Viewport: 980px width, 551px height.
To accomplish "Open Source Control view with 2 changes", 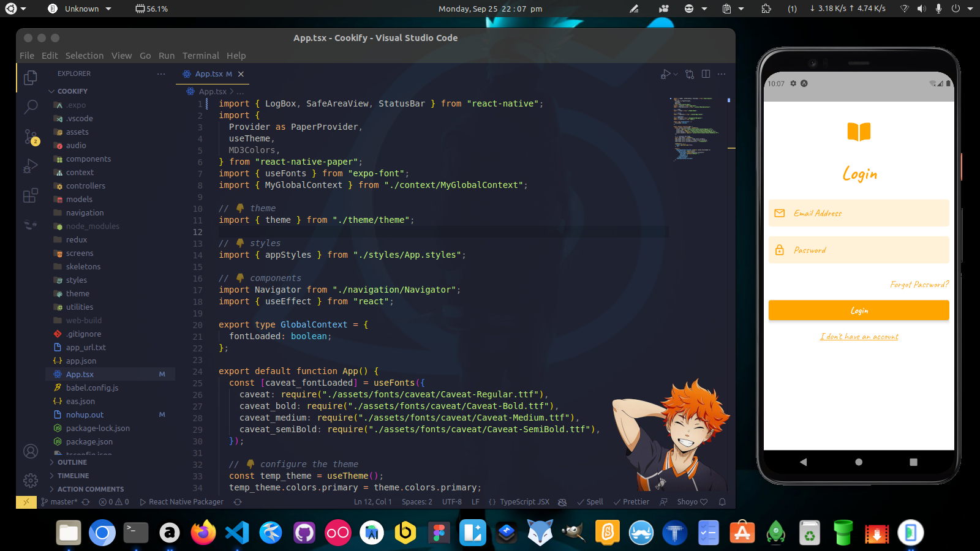I will tap(30, 137).
